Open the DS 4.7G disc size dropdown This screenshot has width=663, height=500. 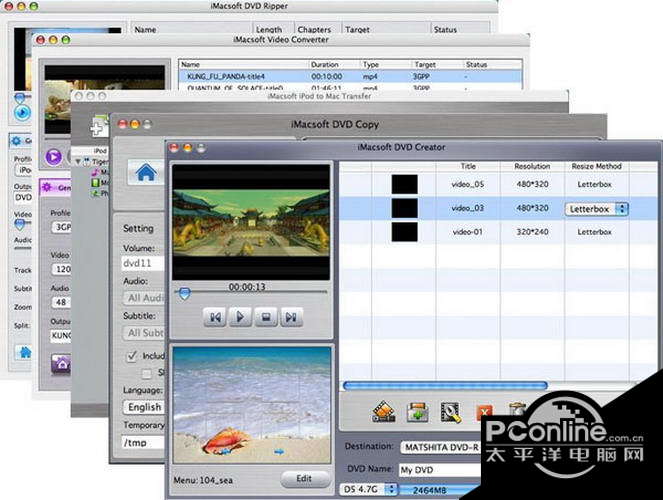pos(368,489)
